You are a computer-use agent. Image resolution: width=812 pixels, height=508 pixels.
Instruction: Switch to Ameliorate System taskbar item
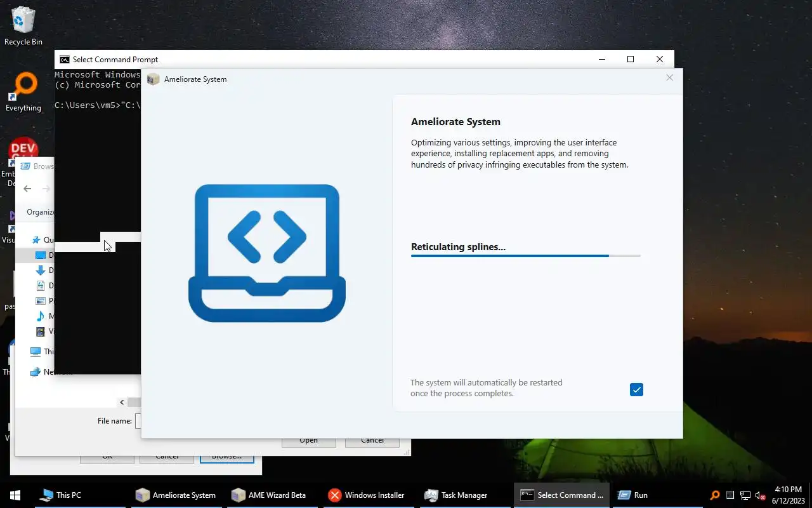point(176,495)
